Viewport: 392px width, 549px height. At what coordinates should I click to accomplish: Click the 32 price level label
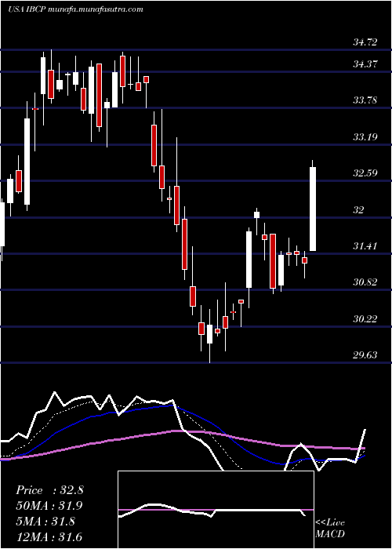click(359, 210)
